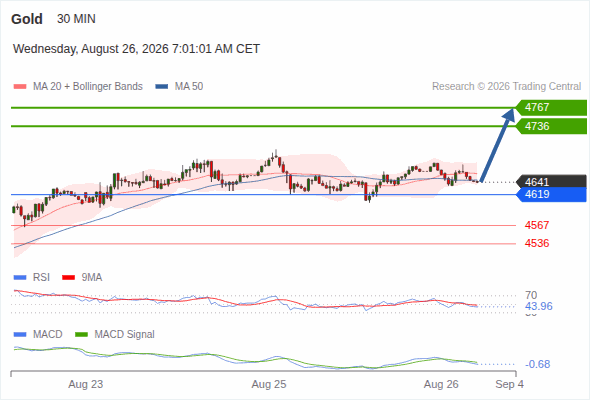Click the RSI 70 level label
The height and width of the screenshot is (400, 590).
(x=531, y=295)
